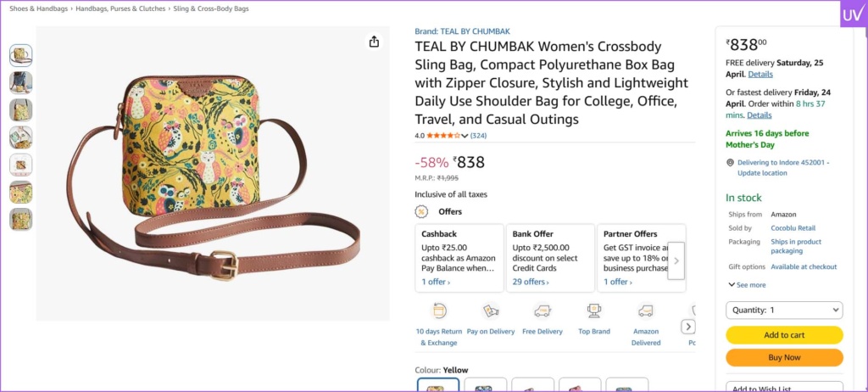Screen dimensions: 868x392
Task: Open the star rating popover arrow
Action: tap(465, 136)
